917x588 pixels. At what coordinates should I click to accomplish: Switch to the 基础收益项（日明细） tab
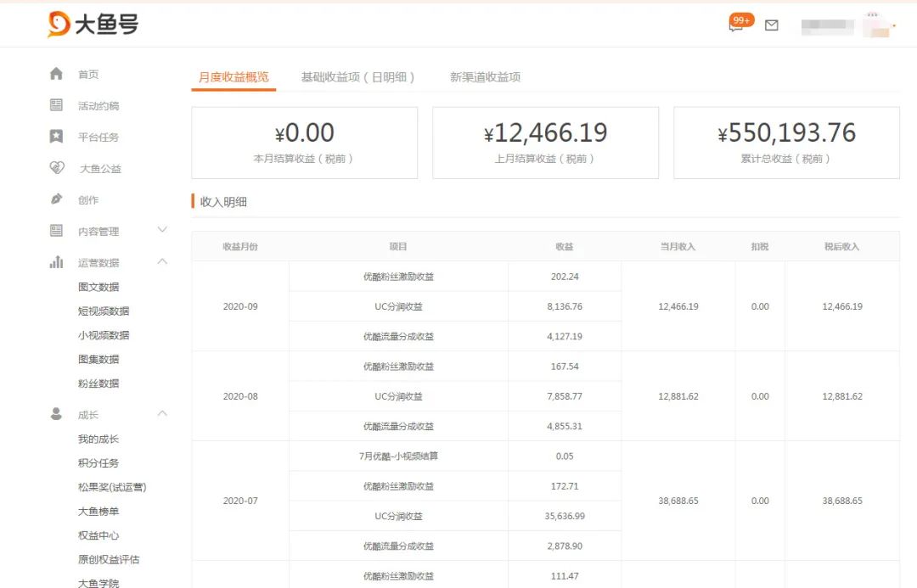pyautogui.click(x=357, y=76)
